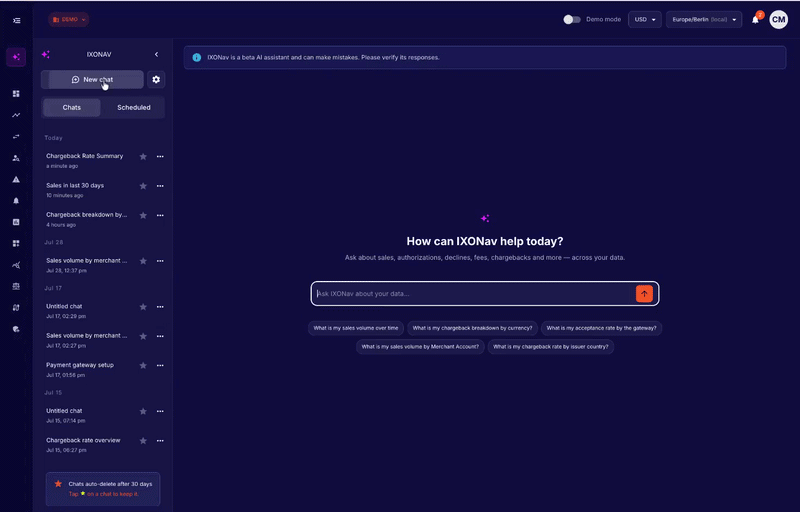Open the bell alerts icon in left rail
This screenshot has width=800, height=512.
click(x=16, y=201)
